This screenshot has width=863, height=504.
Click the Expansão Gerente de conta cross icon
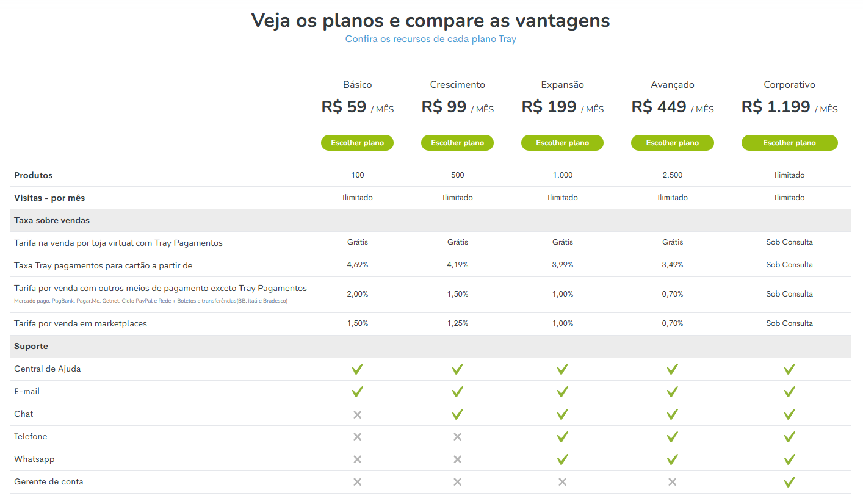(x=563, y=482)
